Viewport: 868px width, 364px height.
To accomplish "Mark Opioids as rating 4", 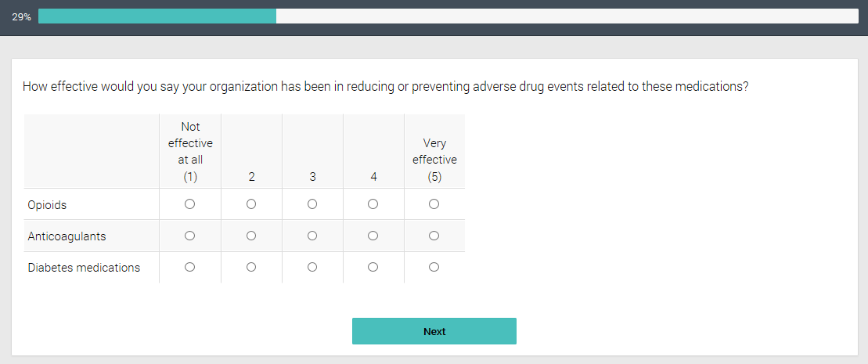I will tap(373, 204).
